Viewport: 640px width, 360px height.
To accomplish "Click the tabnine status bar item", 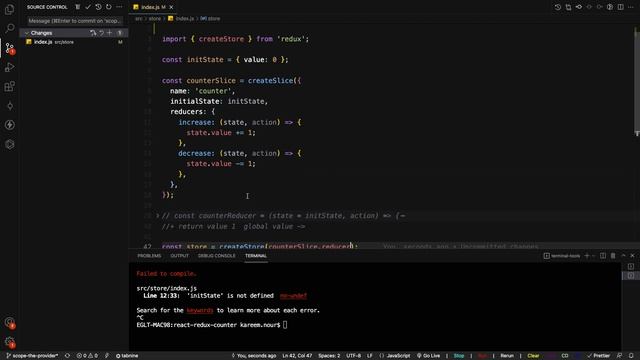I will coord(127,356).
